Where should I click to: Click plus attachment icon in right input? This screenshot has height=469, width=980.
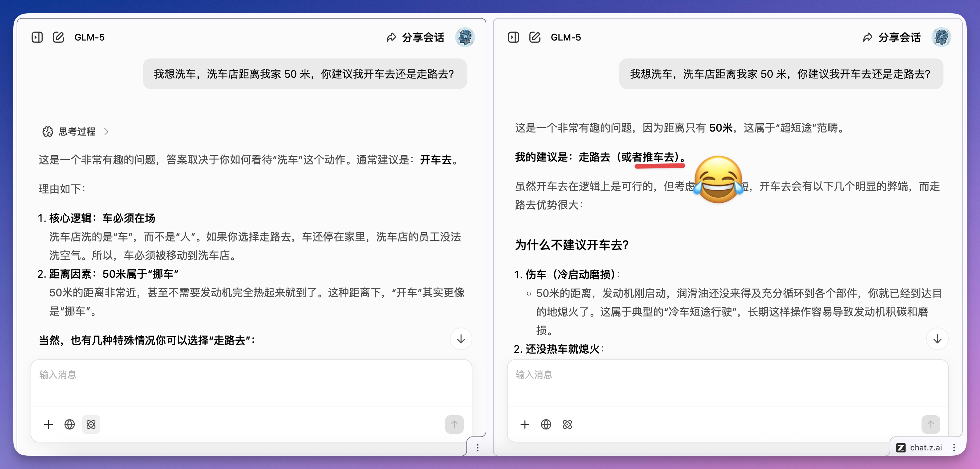525,424
